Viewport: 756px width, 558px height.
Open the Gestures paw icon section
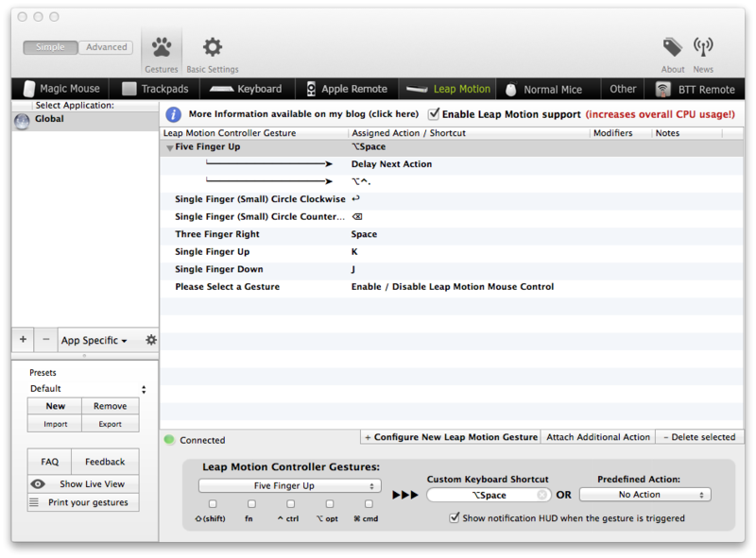click(x=162, y=47)
